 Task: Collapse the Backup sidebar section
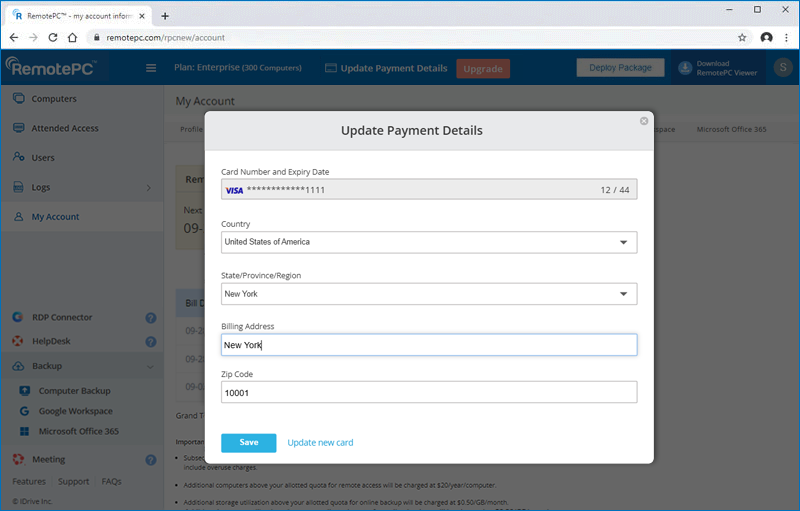point(150,366)
